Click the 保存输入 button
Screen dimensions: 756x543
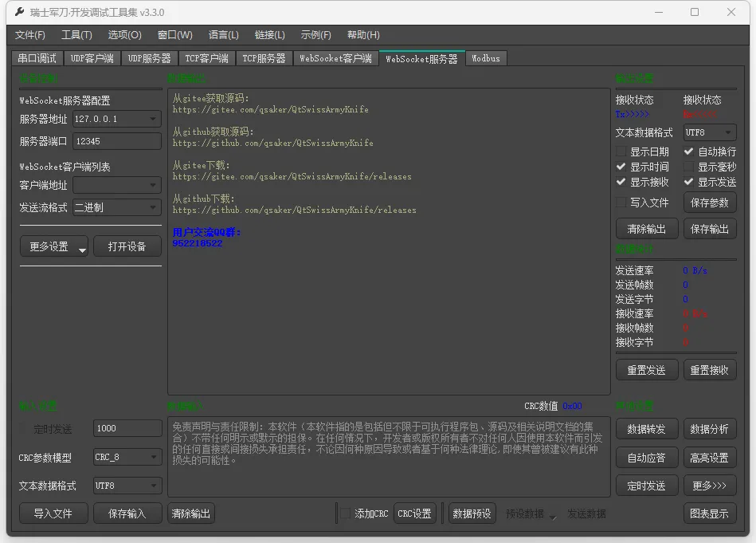point(127,513)
